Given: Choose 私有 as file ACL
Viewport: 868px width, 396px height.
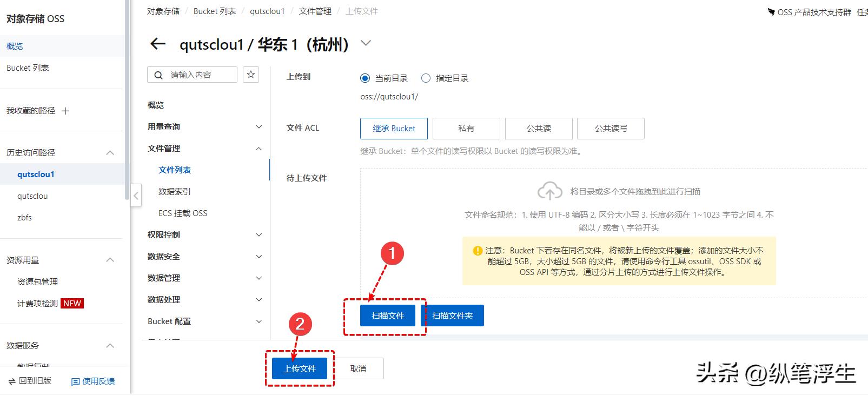Looking at the screenshot, I should 466,129.
